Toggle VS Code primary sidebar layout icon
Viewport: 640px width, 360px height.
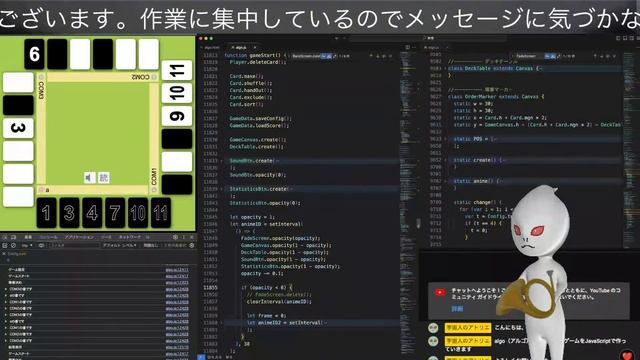[618, 38]
